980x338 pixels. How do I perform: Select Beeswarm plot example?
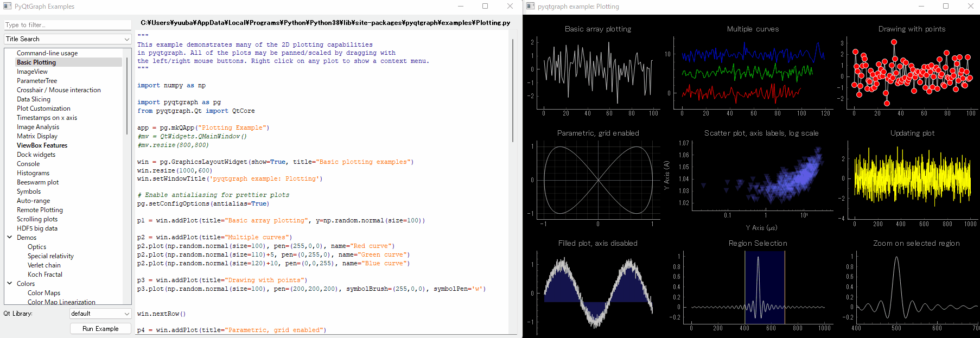pyautogui.click(x=37, y=182)
